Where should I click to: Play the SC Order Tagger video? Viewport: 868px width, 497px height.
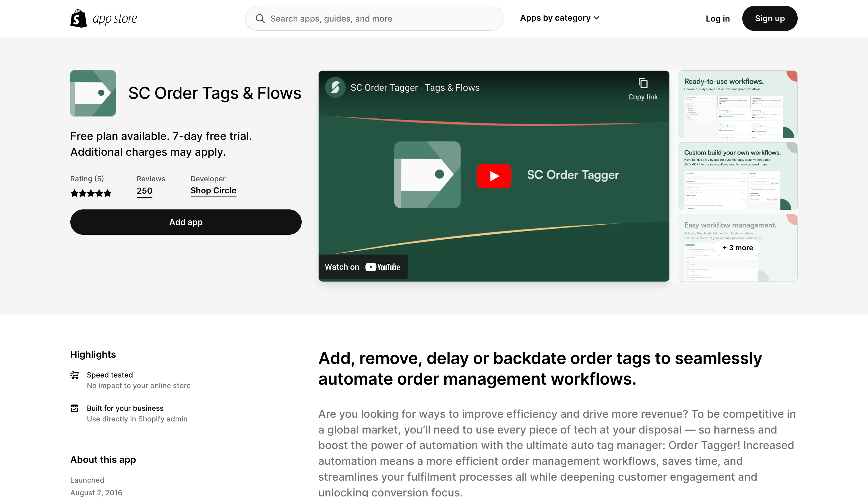click(494, 176)
